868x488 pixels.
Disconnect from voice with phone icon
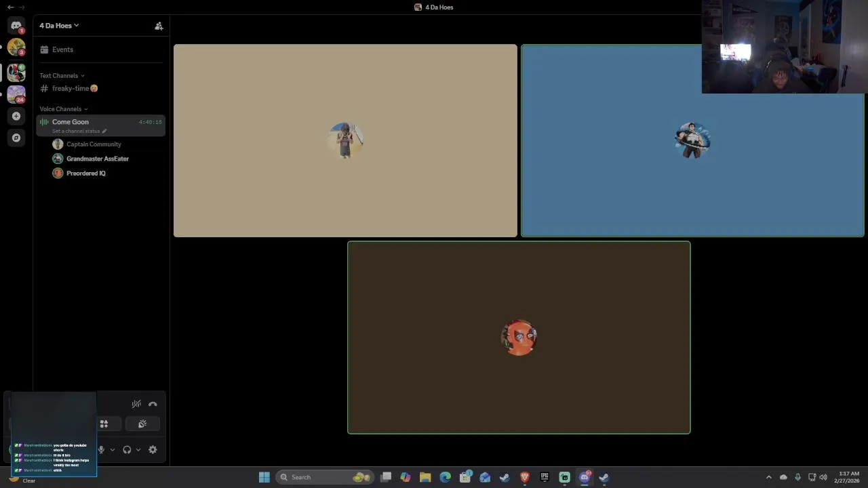click(x=153, y=404)
